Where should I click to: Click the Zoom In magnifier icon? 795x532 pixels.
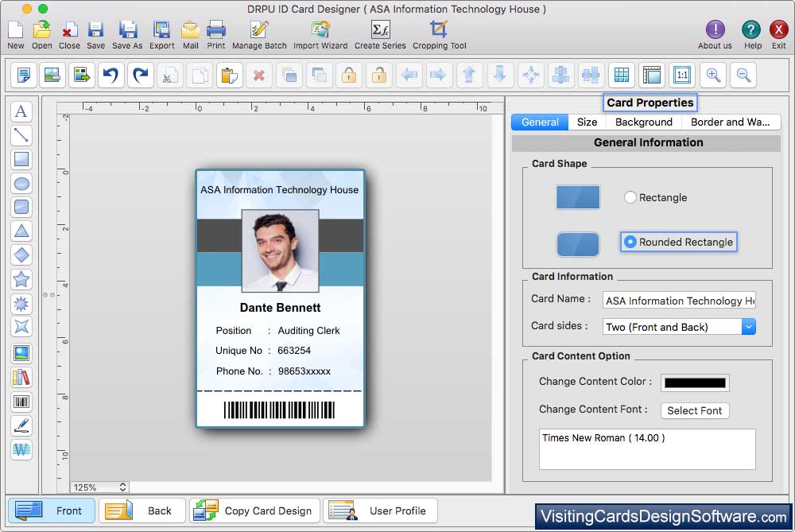click(x=713, y=75)
